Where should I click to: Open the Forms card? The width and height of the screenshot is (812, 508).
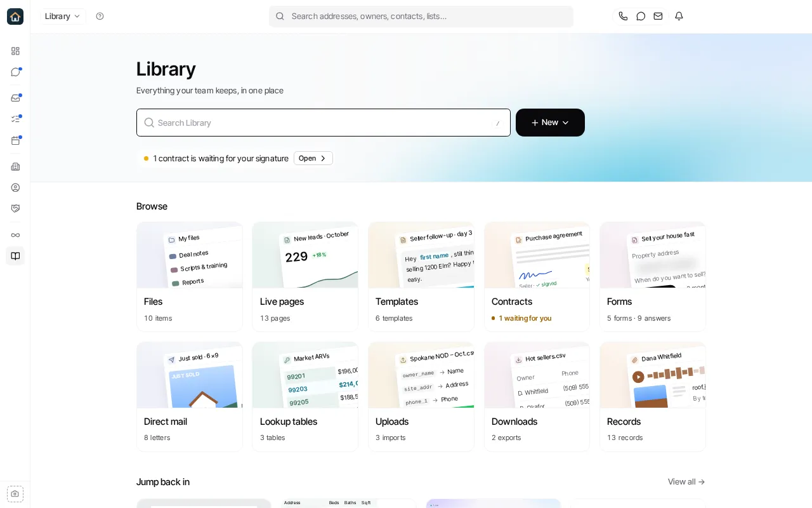point(653,277)
